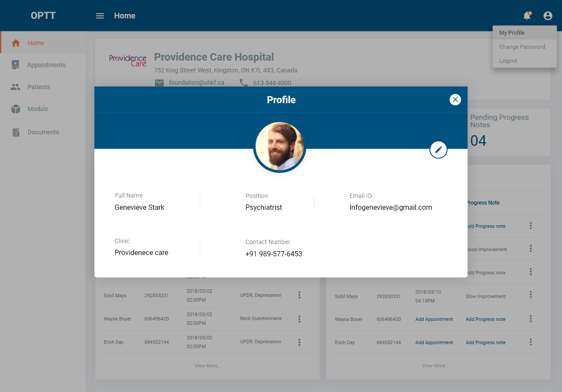Select My Profile from account menu
Screen dimensions: 562x392
(512, 33)
